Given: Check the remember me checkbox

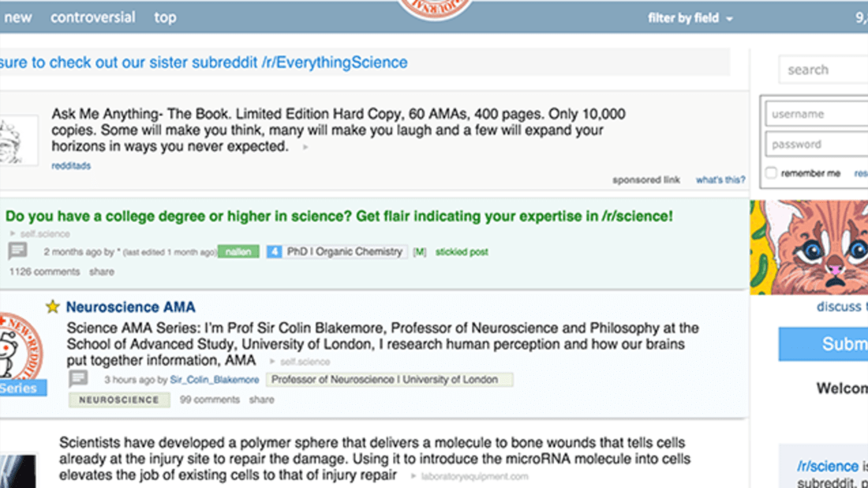Looking at the screenshot, I should (x=771, y=174).
